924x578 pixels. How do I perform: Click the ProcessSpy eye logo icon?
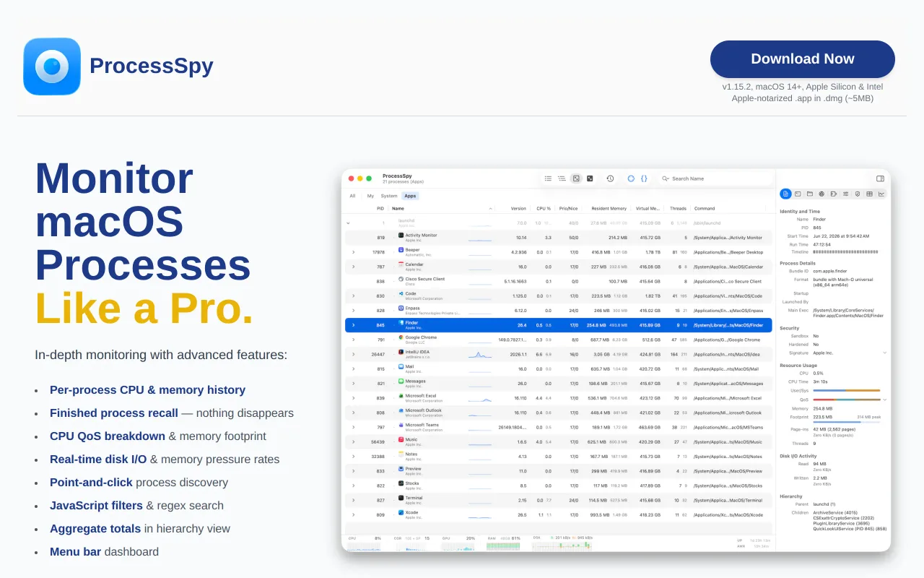pyautogui.click(x=52, y=66)
